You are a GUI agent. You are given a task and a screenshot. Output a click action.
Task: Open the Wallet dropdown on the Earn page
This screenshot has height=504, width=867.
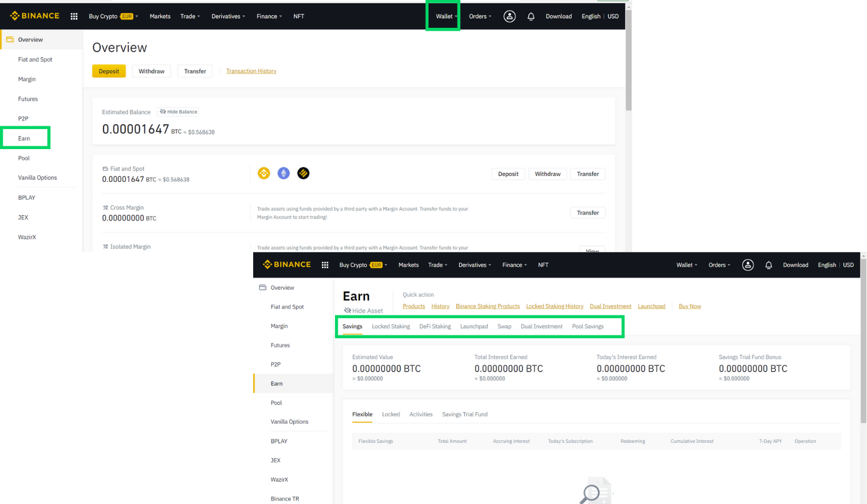687,265
